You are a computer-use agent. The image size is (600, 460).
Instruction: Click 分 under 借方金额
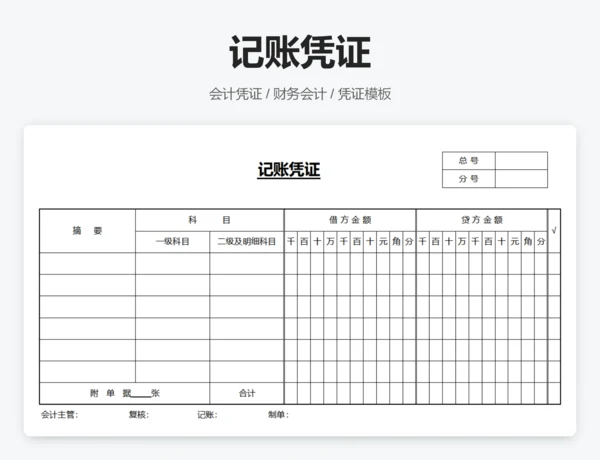tap(409, 241)
